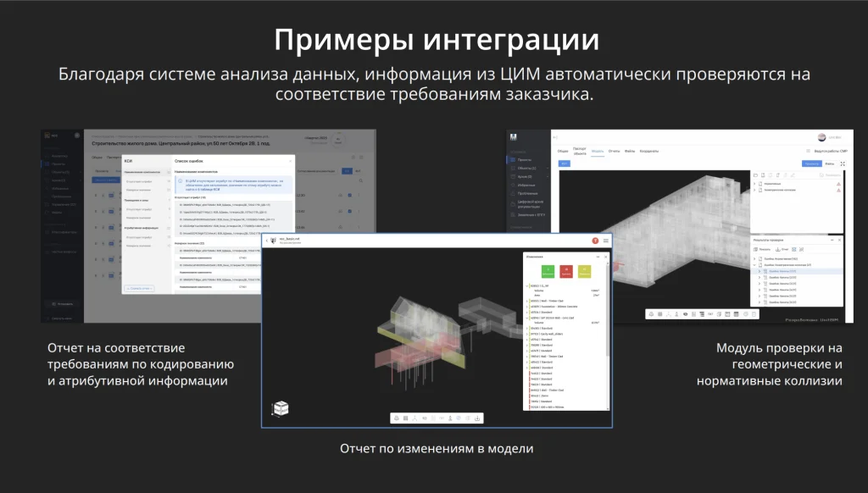Expand the Объекты item in the right sidebar
Screen dimensions: 868x493
(x=547, y=169)
